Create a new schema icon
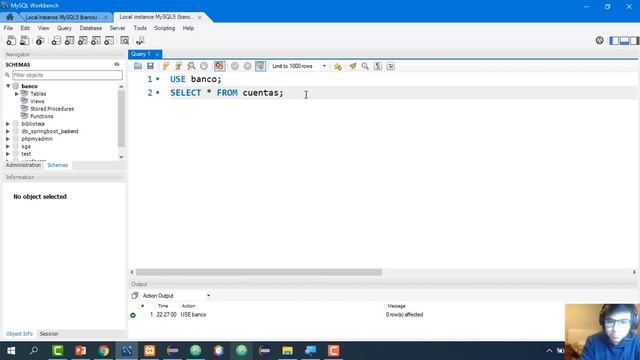 click(56, 40)
